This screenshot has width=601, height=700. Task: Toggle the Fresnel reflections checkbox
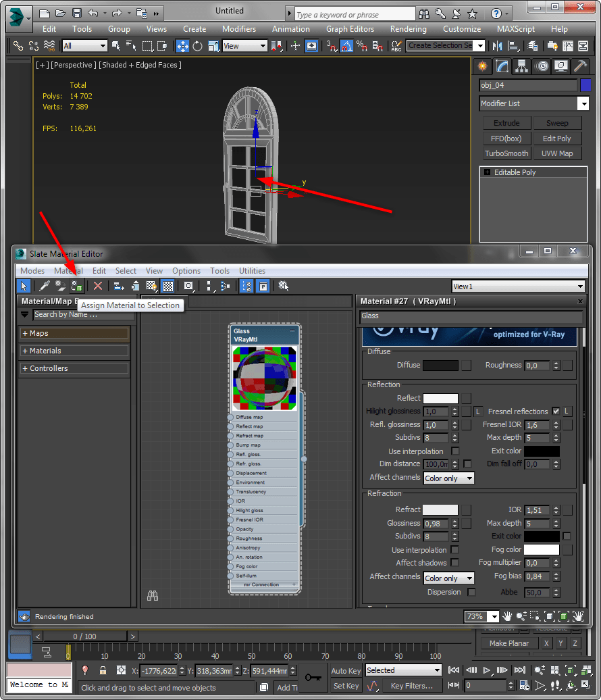pyautogui.click(x=556, y=411)
